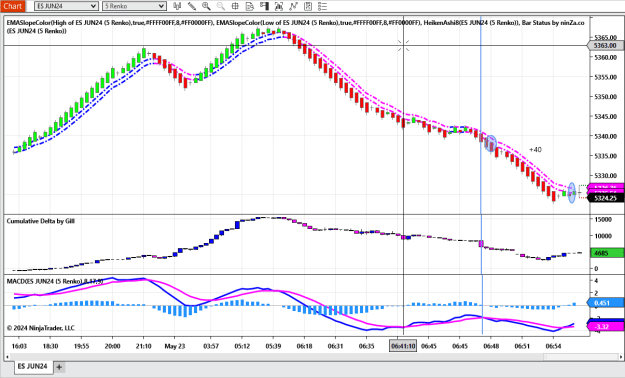Click the MACD panel indicator label
Viewport: 625px width, 378px height.
(x=55, y=281)
